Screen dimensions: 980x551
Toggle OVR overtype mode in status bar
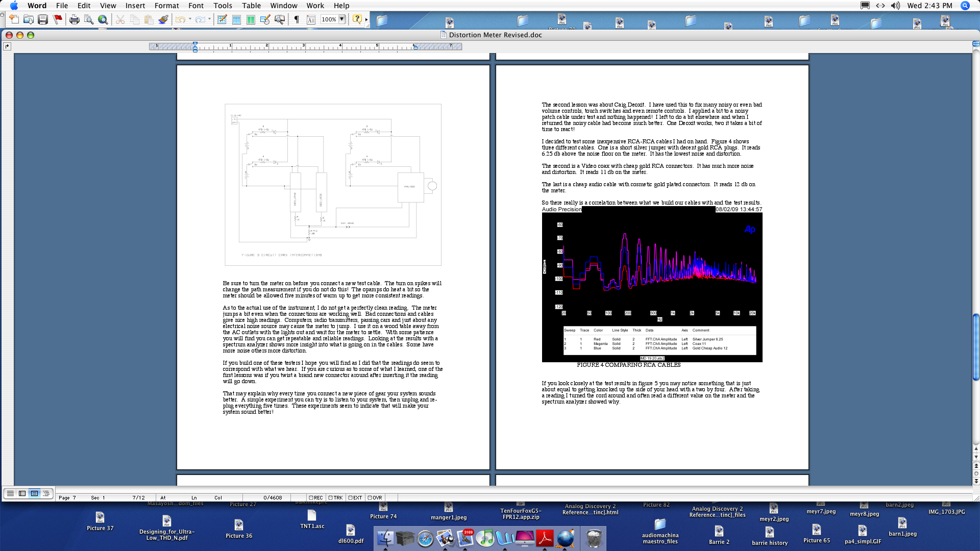[x=375, y=497]
